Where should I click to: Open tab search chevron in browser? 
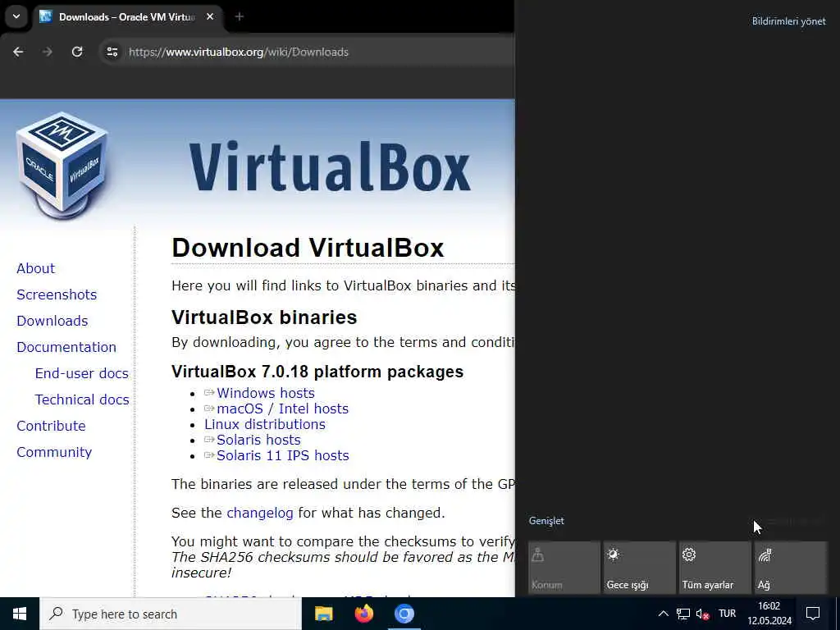point(16,16)
